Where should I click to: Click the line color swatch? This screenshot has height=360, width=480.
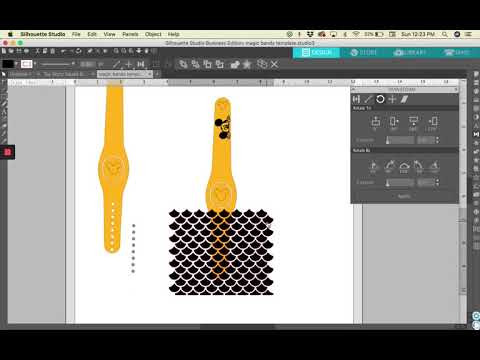(26, 64)
